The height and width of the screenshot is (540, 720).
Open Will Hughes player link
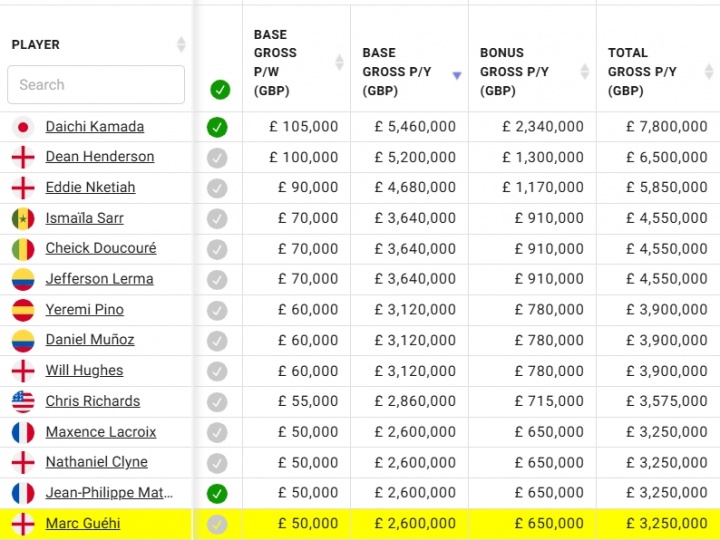pos(84,371)
